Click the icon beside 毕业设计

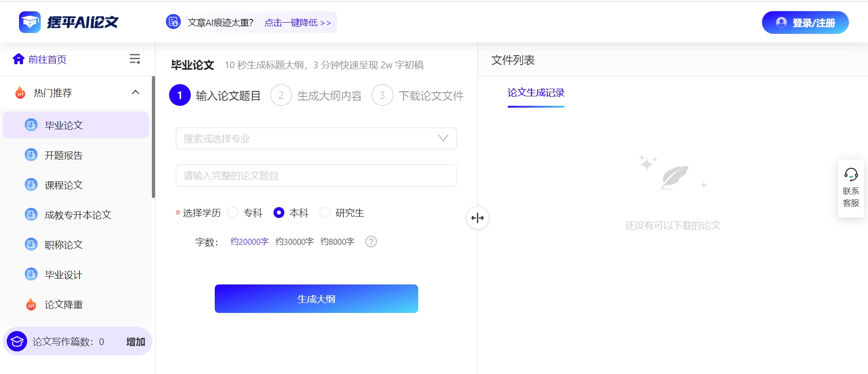click(x=31, y=275)
